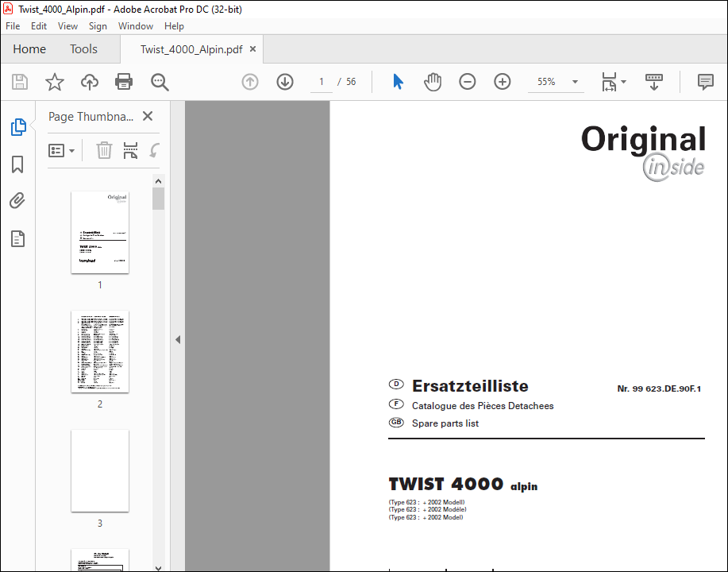Upload the file to cloud

[x=90, y=83]
